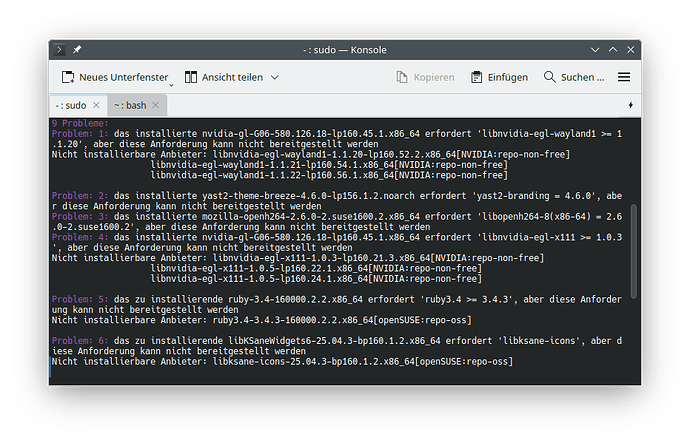Close the '~ : bash' tab
Screen dimensions: 690x443
pyautogui.click(x=157, y=105)
